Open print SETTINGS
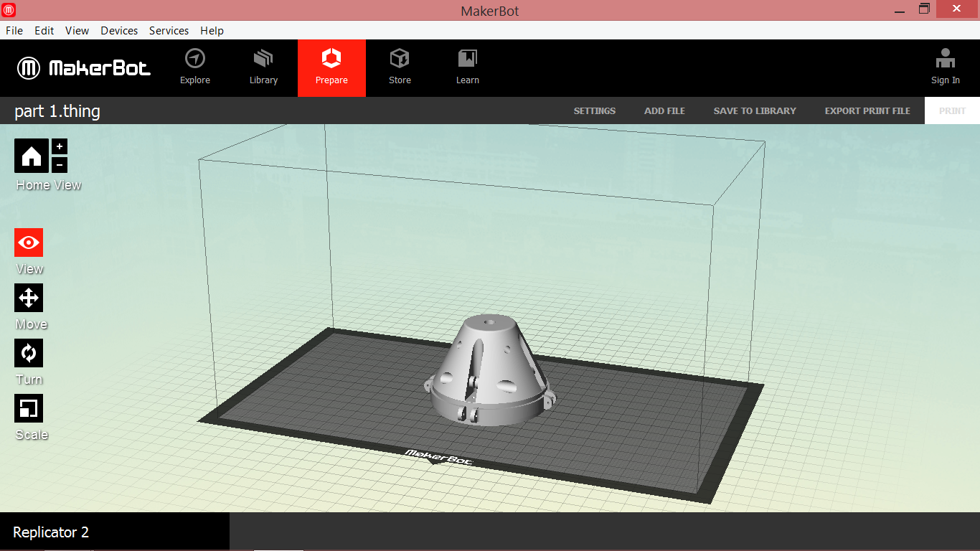The image size is (980, 551). tap(595, 110)
